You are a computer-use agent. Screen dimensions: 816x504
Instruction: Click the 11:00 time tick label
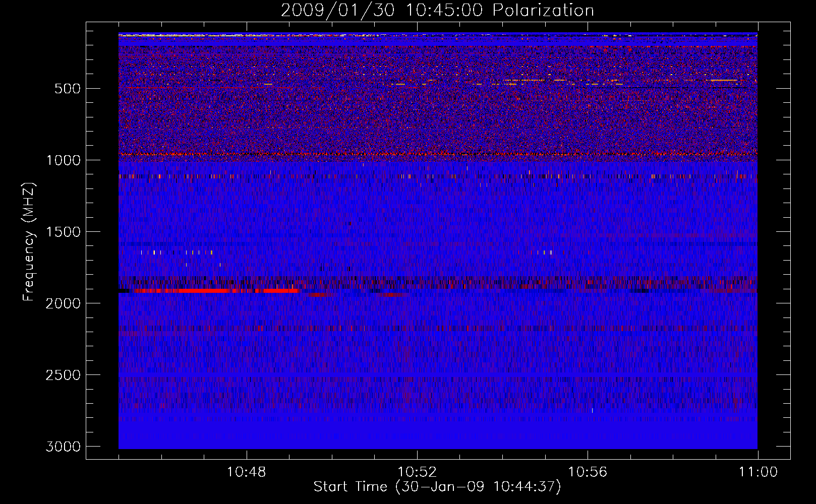tap(758, 472)
